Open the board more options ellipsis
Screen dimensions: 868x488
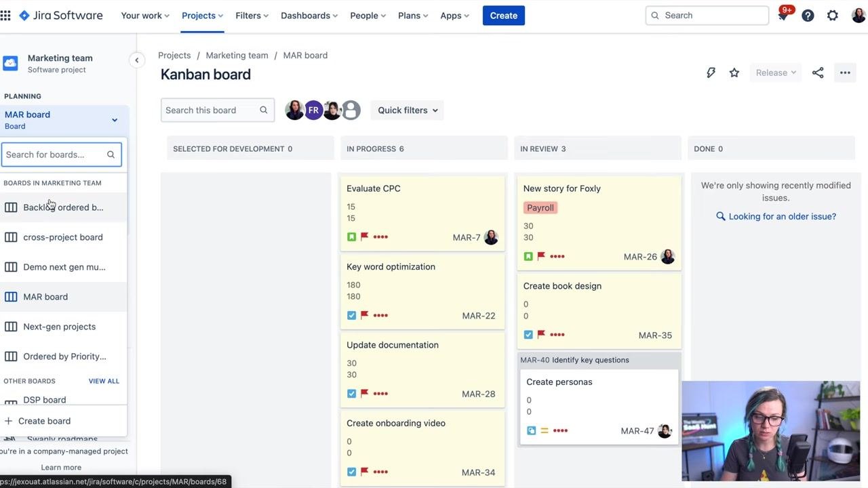coord(845,73)
